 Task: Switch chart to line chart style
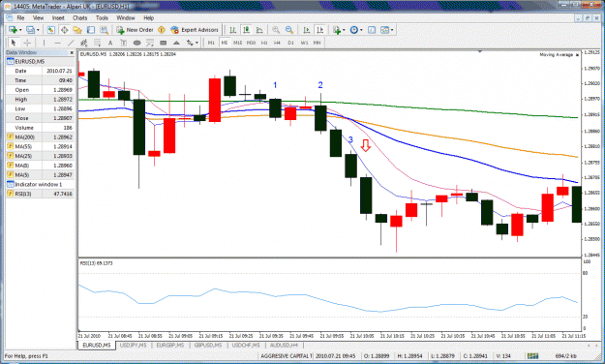coord(259,30)
